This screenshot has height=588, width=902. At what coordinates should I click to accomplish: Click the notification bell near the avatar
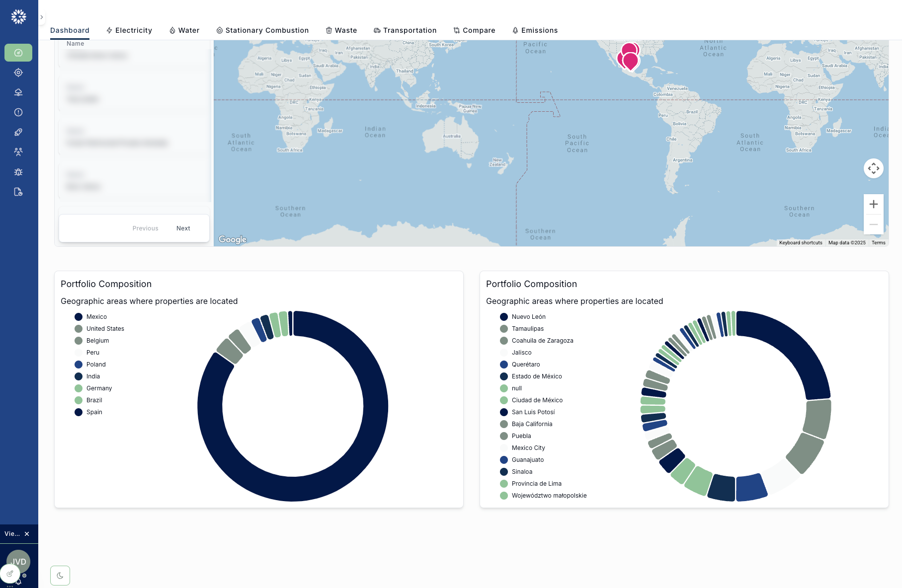click(18, 583)
